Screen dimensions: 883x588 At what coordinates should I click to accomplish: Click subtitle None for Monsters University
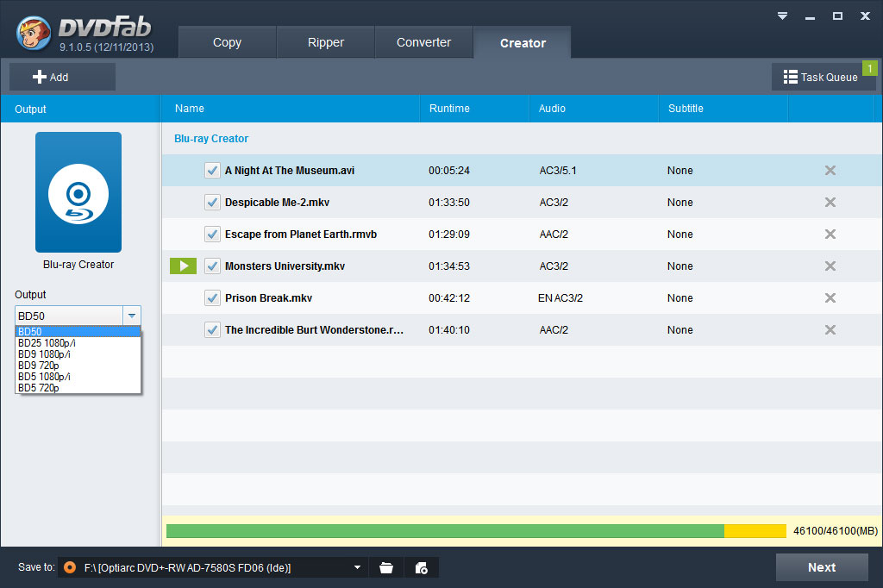point(679,266)
